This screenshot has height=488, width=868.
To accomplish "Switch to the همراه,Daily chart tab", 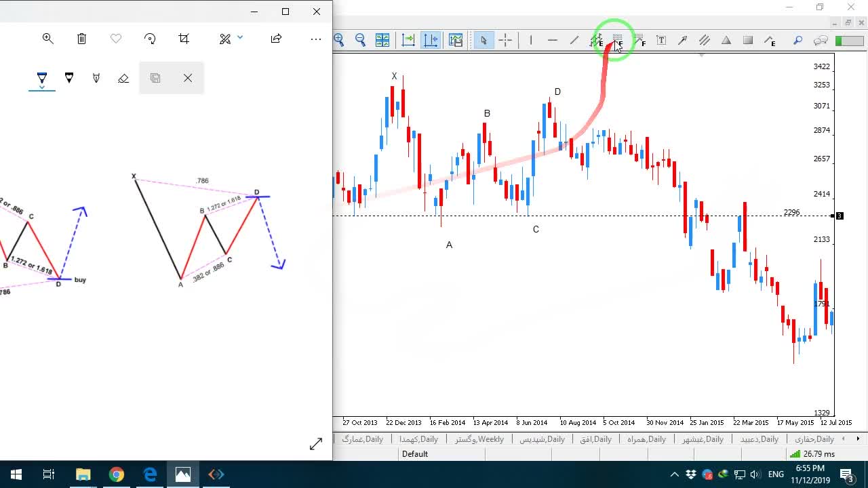I will pyautogui.click(x=646, y=439).
